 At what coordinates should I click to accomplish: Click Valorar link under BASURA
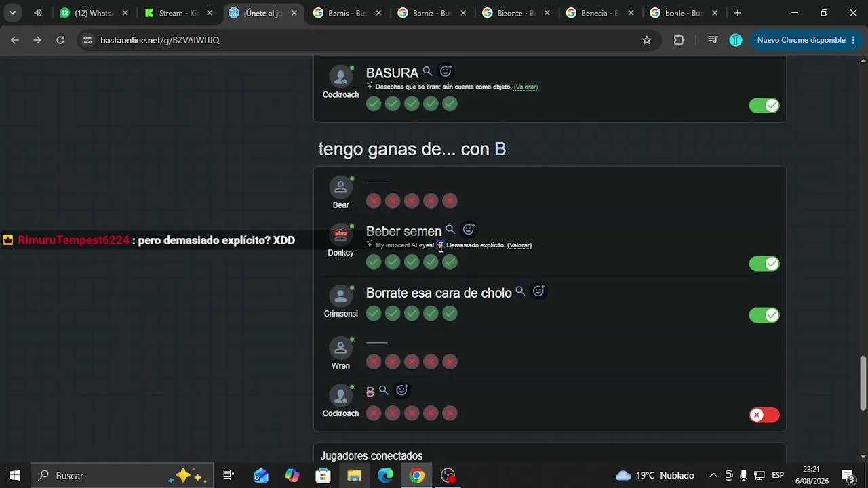(x=526, y=87)
